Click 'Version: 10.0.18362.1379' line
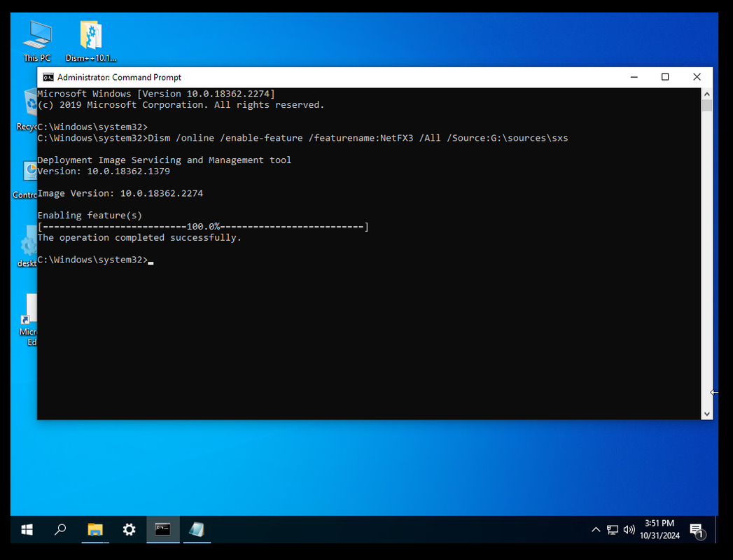Viewport: 733px width, 560px height. click(104, 171)
